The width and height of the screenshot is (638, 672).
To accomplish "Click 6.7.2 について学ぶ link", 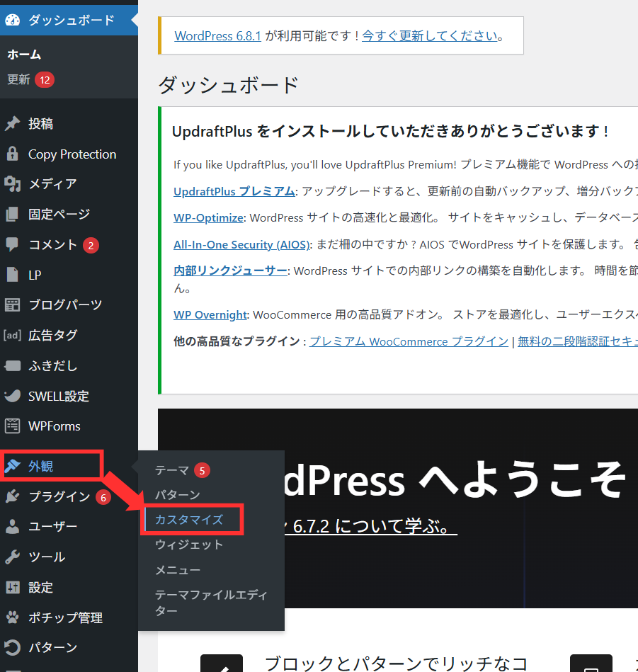I will 371,526.
